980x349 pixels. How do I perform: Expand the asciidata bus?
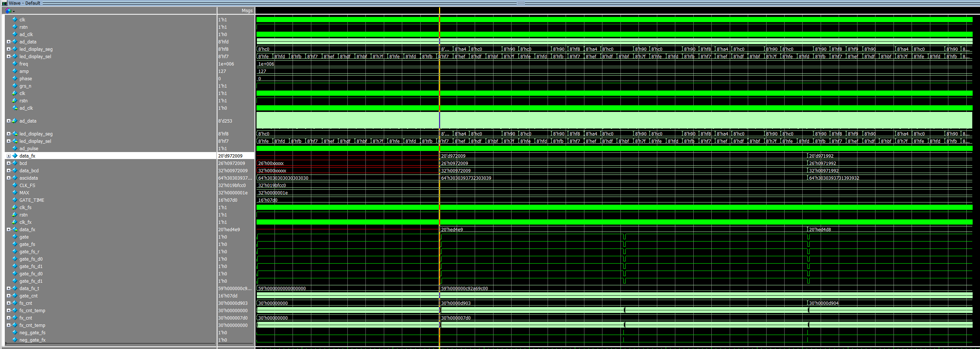(x=8, y=178)
